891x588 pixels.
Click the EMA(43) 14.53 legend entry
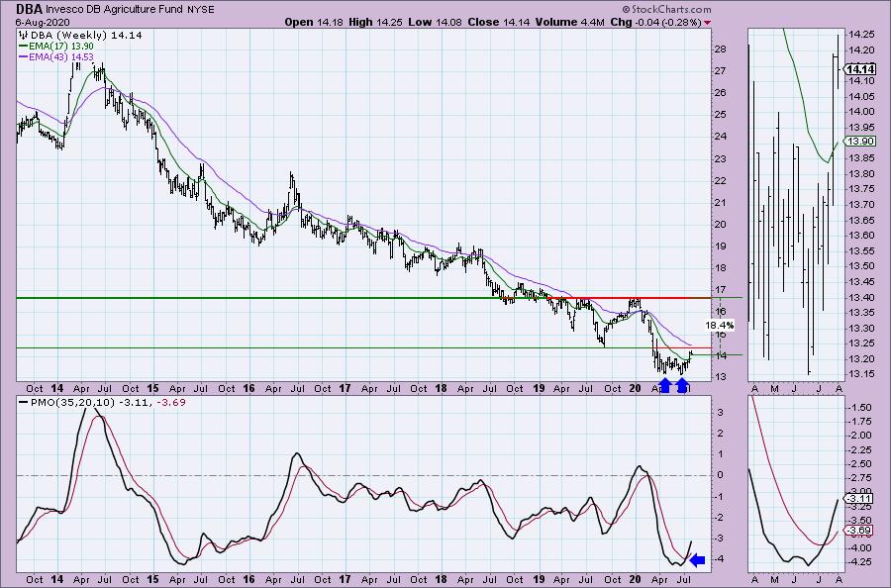[x=60, y=56]
